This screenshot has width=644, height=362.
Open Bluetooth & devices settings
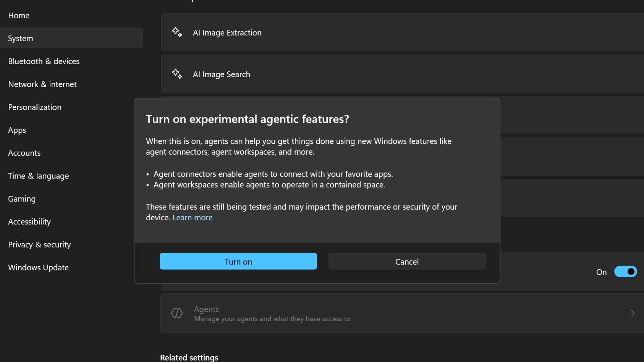tap(44, 61)
